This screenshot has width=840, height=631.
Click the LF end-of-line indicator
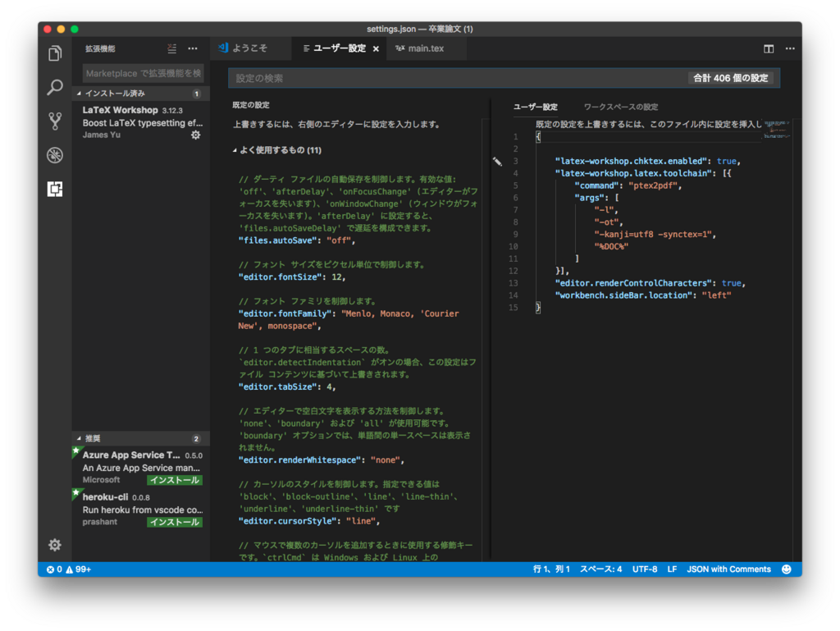tap(672, 569)
